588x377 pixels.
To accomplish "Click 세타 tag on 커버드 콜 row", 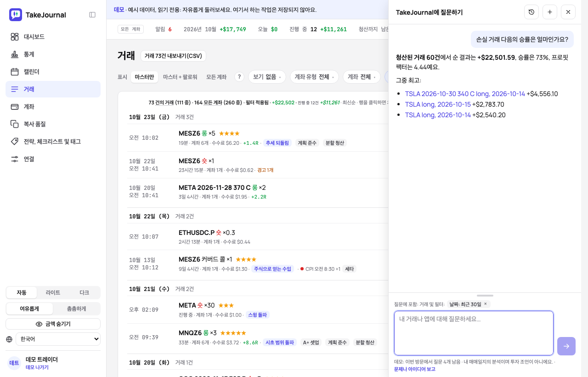I will pyautogui.click(x=350, y=269).
